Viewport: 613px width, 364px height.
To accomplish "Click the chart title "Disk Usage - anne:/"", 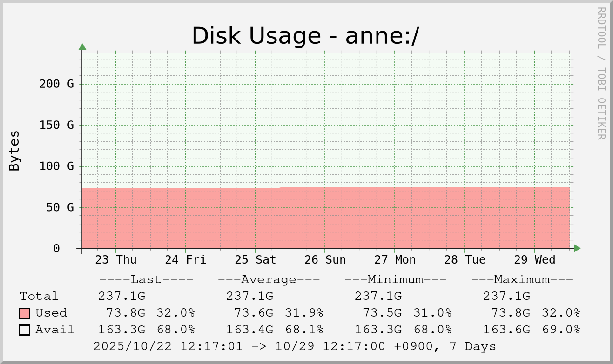I will pyautogui.click(x=305, y=36).
